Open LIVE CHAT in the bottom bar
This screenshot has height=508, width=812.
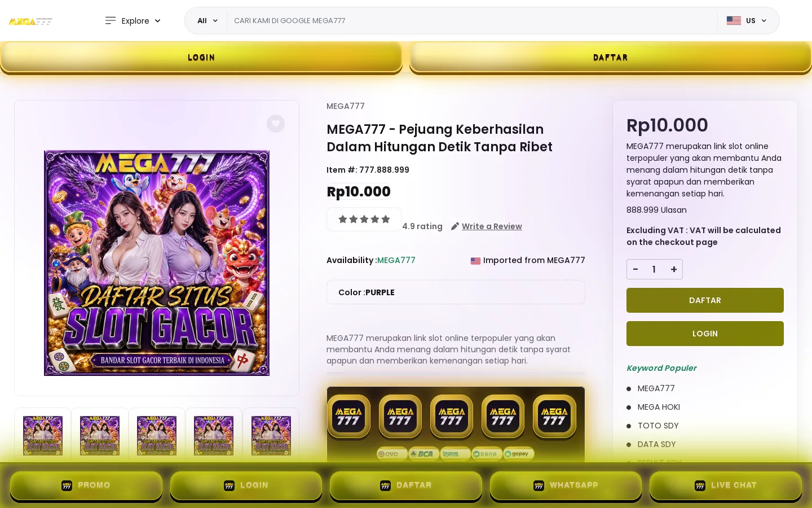(x=726, y=485)
